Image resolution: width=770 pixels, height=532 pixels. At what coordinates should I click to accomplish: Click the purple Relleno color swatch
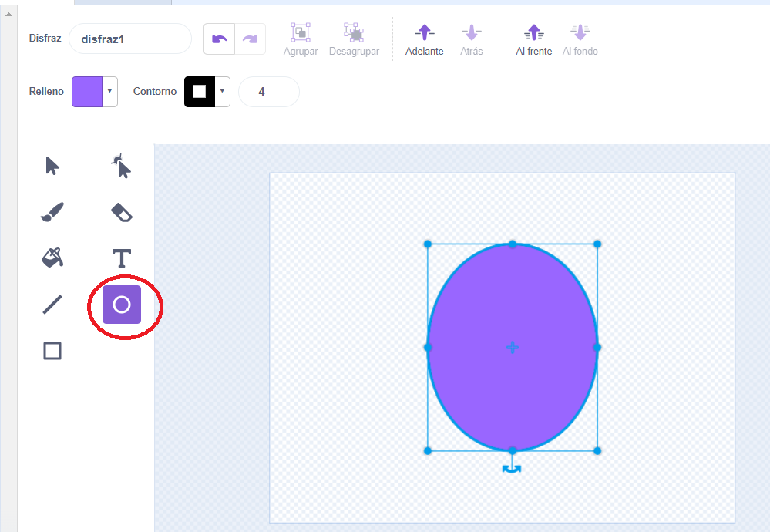pyautogui.click(x=86, y=92)
